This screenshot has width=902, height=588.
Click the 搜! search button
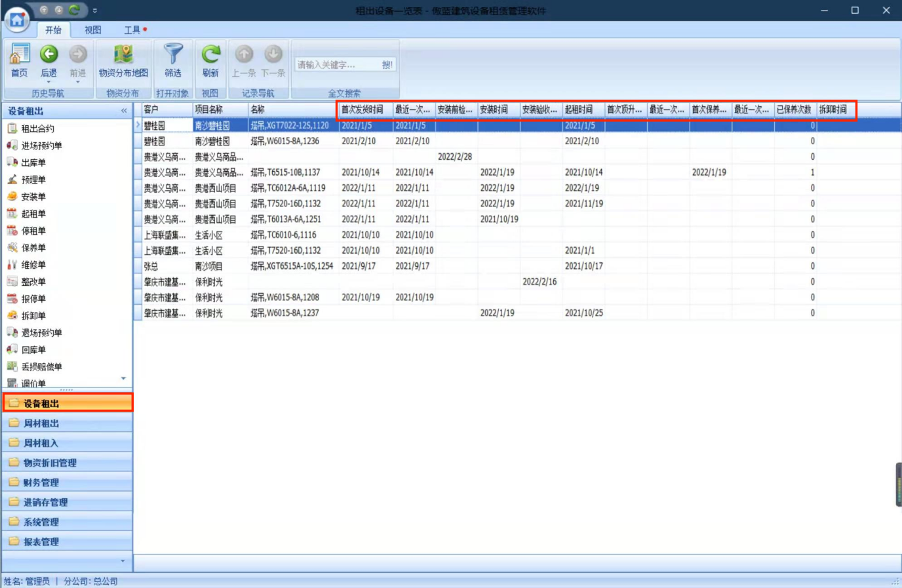click(x=387, y=65)
